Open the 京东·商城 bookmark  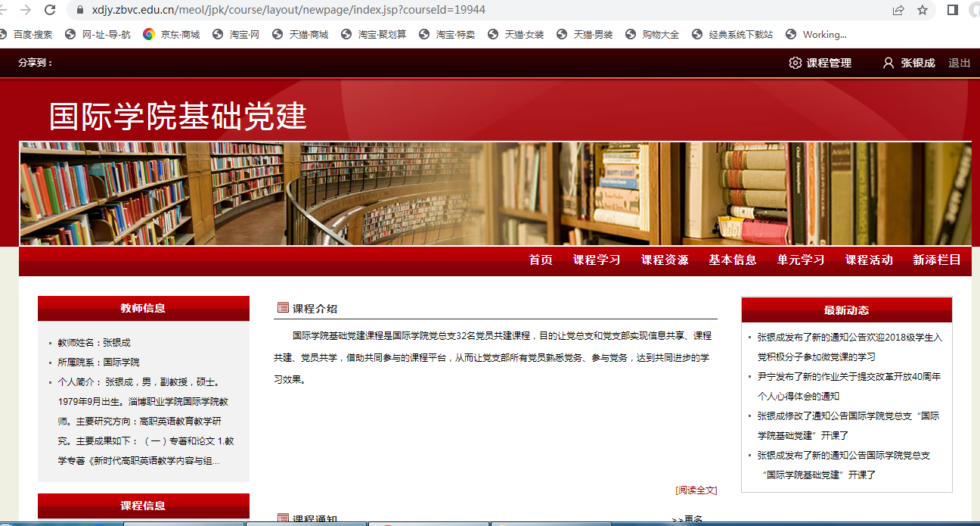coord(172,34)
